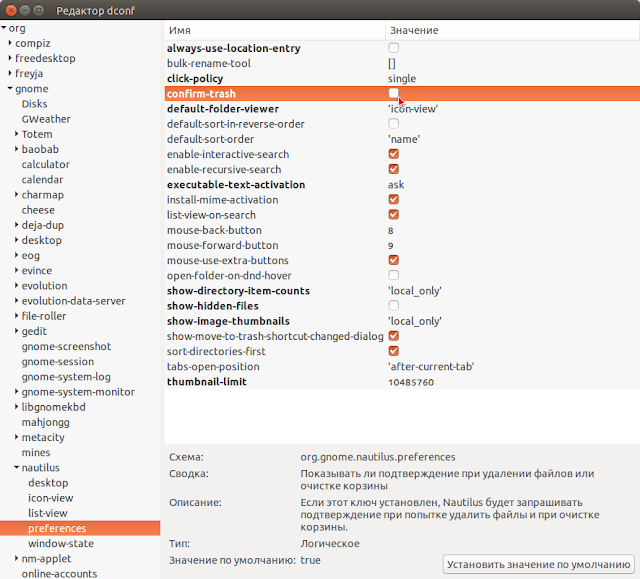Image resolution: width=640 pixels, height=579 pixels.
Task: Select icon-view under nautilus
Action: (x=51, y=498)
